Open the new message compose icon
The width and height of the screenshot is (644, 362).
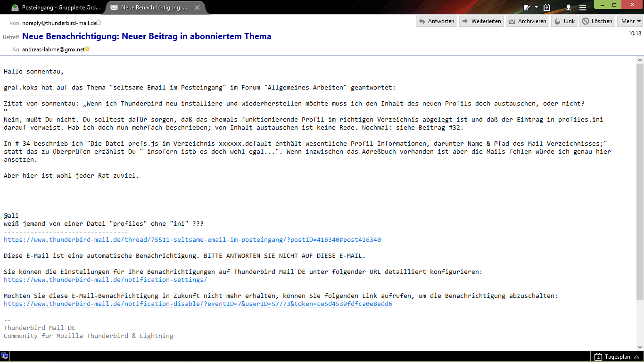pyautogui.click(x=527, y=8)
